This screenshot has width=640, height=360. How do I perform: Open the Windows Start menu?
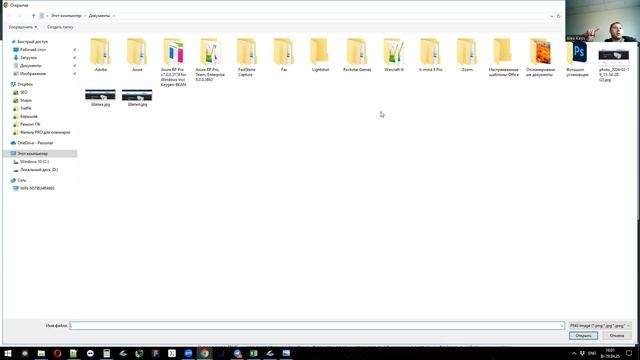(8, 353)
